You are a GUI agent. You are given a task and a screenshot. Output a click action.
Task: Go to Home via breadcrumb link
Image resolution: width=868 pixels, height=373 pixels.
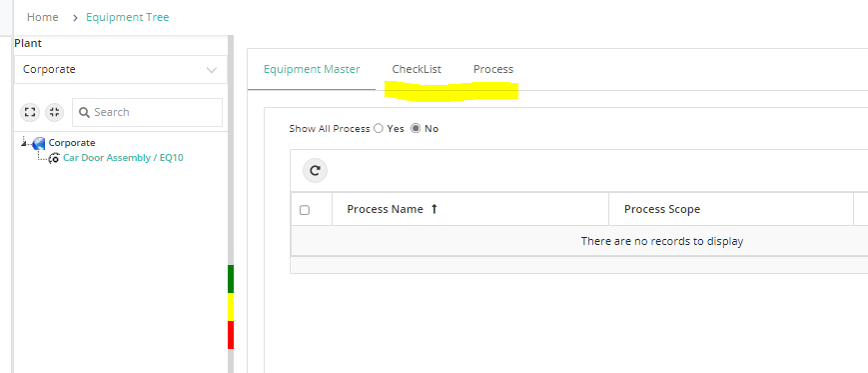[43, 17]
